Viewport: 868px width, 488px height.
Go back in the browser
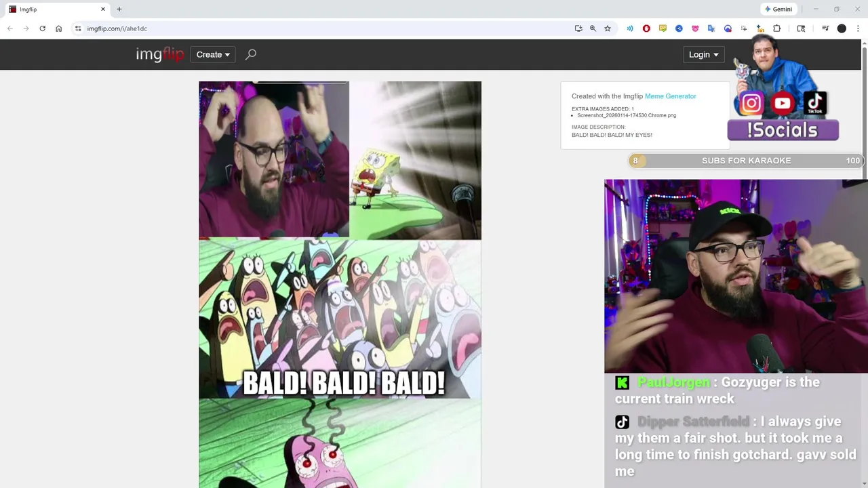pos(9,28)
